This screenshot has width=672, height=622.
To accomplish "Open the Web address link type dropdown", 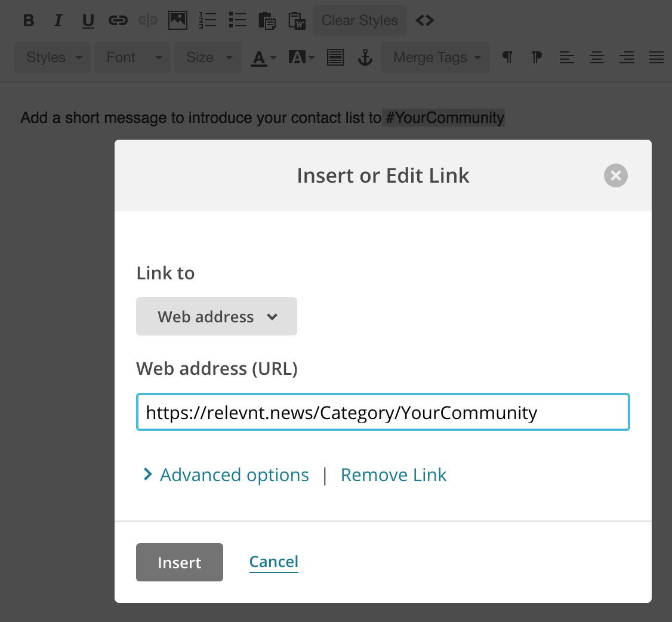I will click(217, 316).
